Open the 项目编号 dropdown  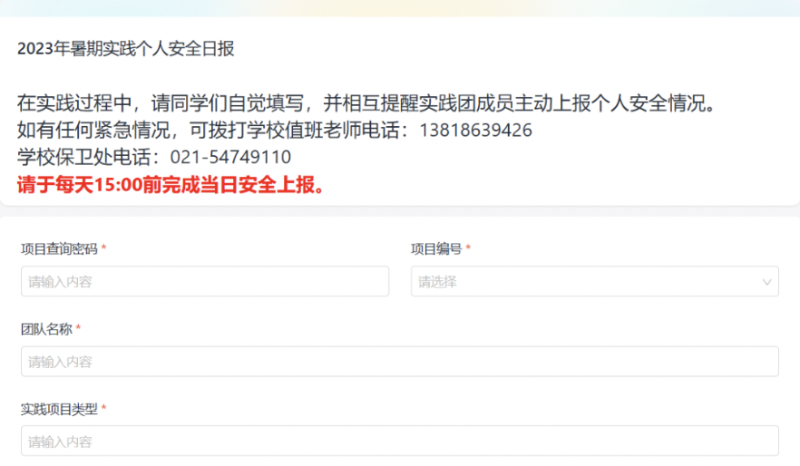[595, 281]
